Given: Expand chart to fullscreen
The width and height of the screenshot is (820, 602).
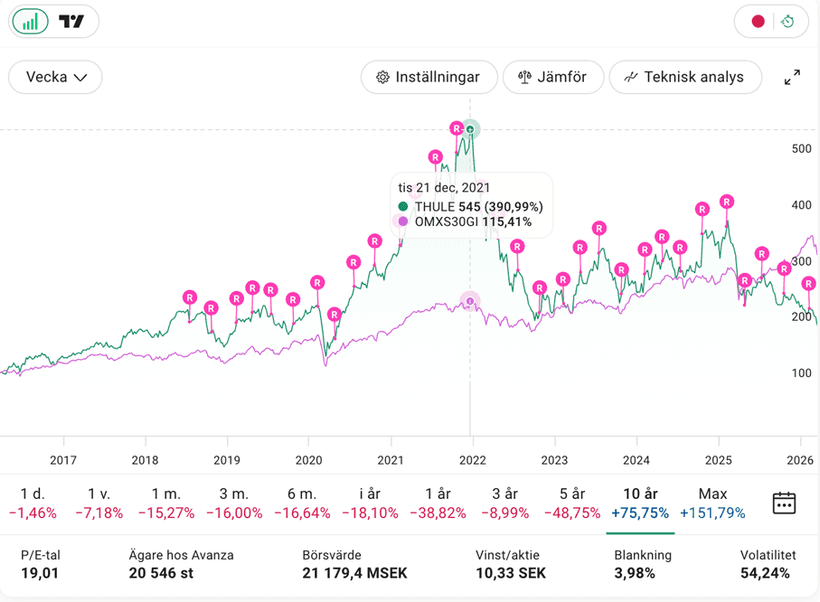Looking at the screenshot, I should 792,77.
